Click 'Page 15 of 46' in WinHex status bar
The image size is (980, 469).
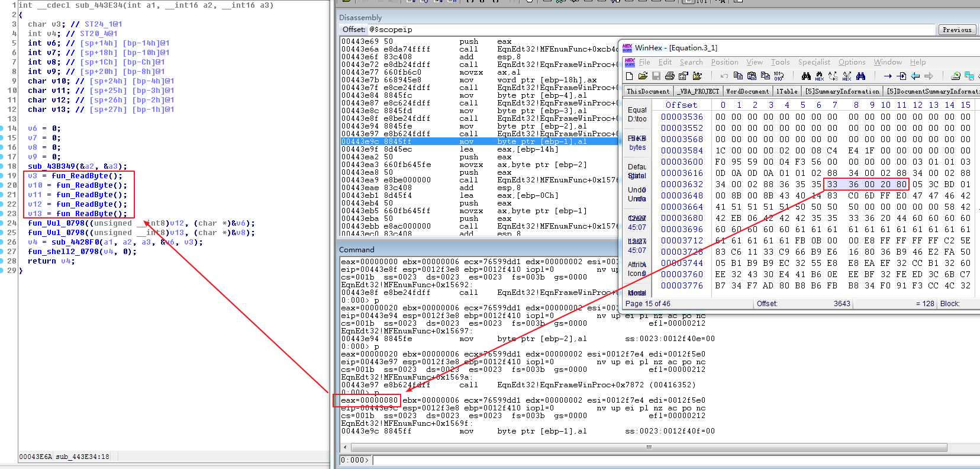click(x=648, y=304)
